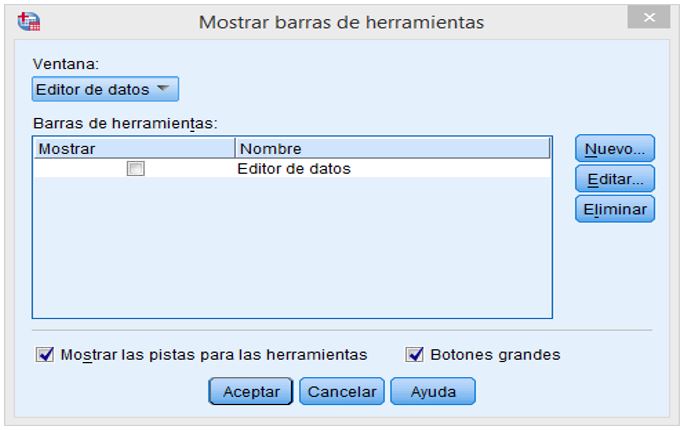Click the empty area of toolbar list
Screen dimensions: 683x430
coord(292,247)
